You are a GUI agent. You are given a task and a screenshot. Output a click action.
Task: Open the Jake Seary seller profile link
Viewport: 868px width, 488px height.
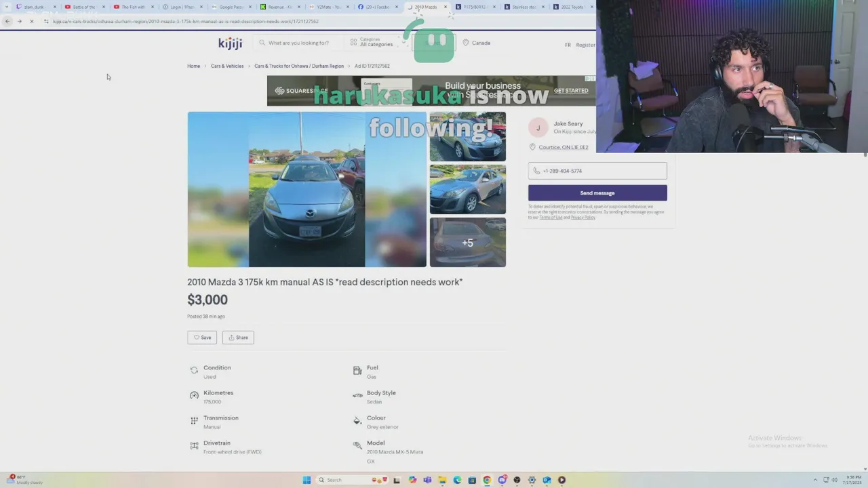point(568,124)
